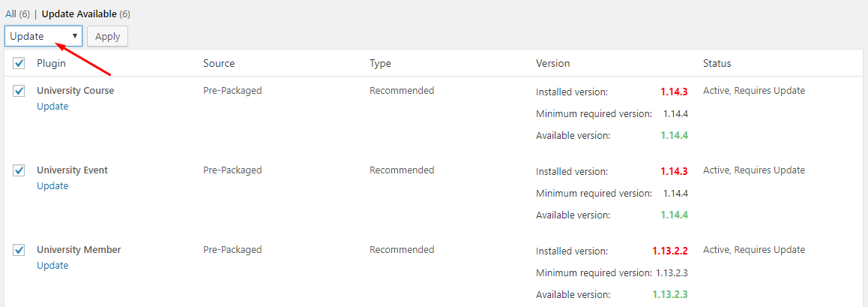Viewport: 868px width, 307px height.
Task: Uncheck the University Member checkbox
Action: (x=19, y=250)
